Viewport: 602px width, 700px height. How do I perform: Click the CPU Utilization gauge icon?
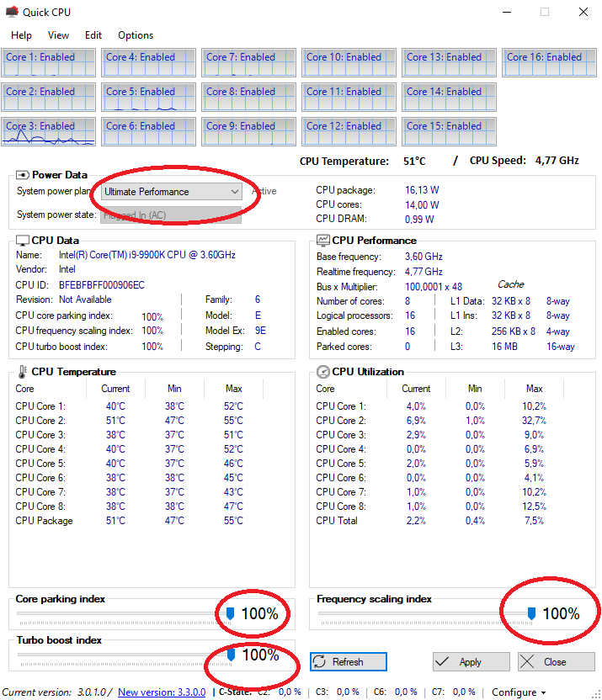[x=322, y=371]
